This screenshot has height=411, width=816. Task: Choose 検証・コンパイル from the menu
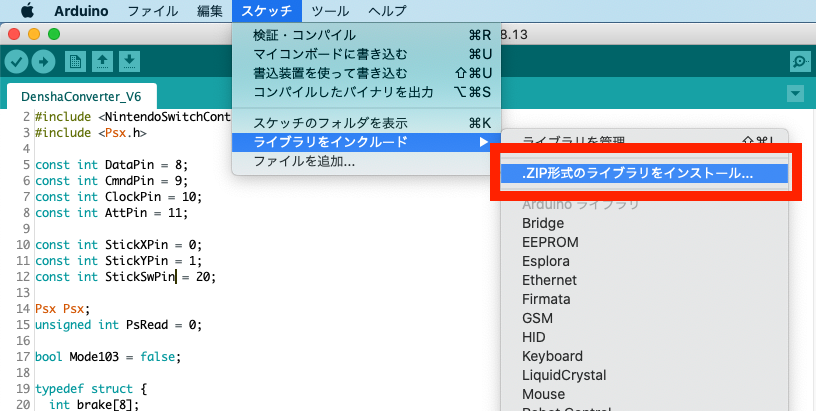click(x=366, y=35)
